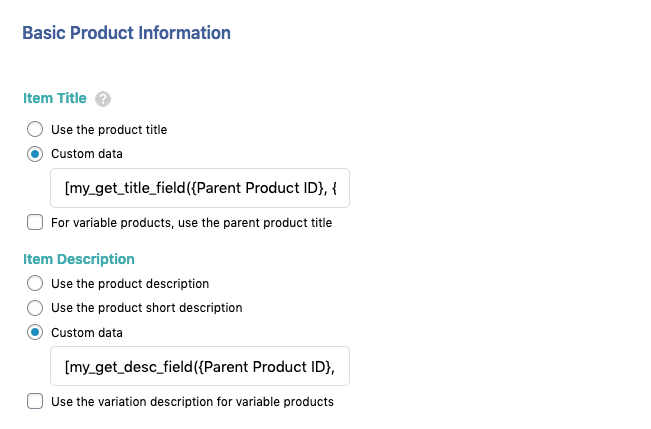The height and width of the screenshot is (429, 651).
Task: Click the 'Use the product title' label text
Action: (x=109, y=129)
